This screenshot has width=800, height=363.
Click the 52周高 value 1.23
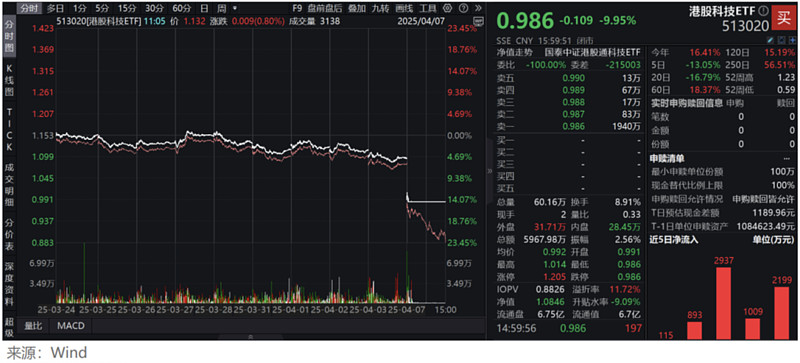click(x=786, y=78)
